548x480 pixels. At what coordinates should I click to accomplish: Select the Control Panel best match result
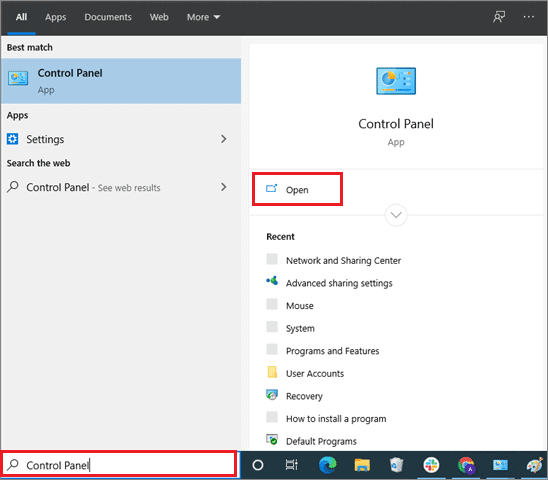[x=121, y=81]
